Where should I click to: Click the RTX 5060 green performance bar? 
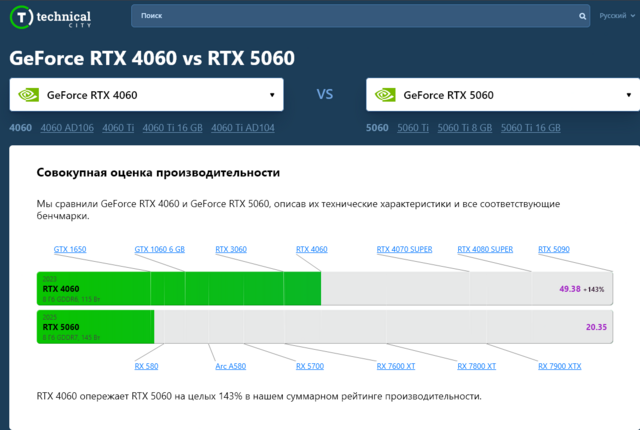(95, 326)
